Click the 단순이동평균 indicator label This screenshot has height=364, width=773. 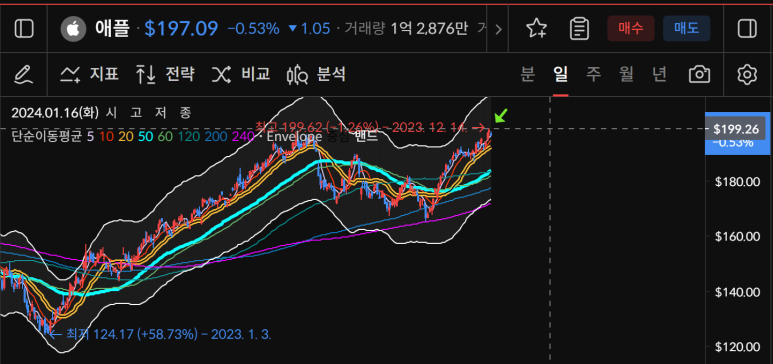[x=47, y=137]
